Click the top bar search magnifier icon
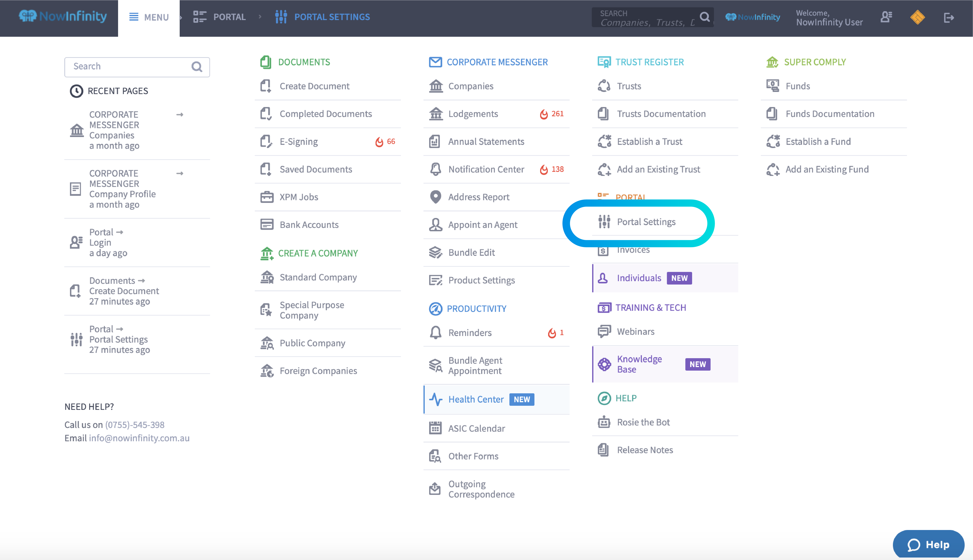973x560 pixels. (x=705, y=17)
